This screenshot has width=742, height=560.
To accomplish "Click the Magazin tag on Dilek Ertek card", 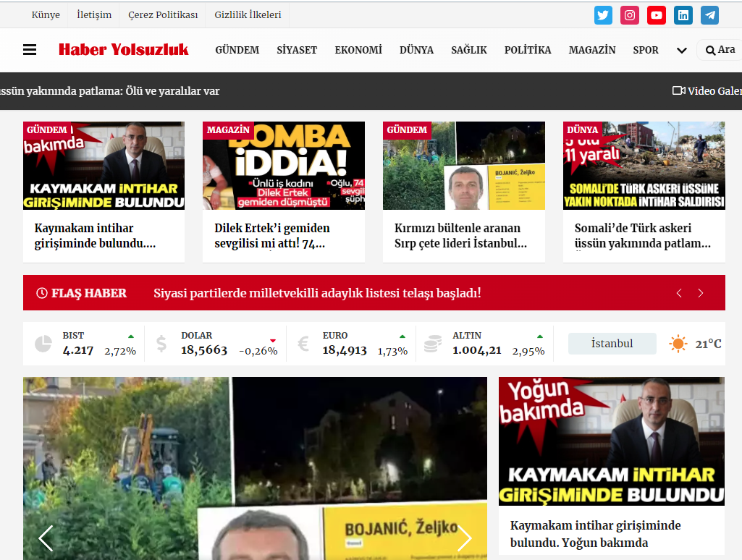I will 228,130.
